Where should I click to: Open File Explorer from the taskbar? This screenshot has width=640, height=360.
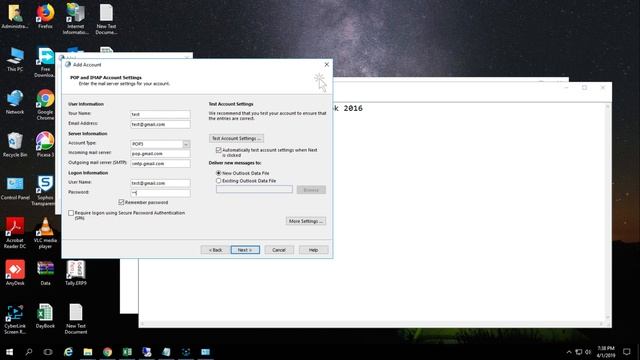tap(88, 352)
